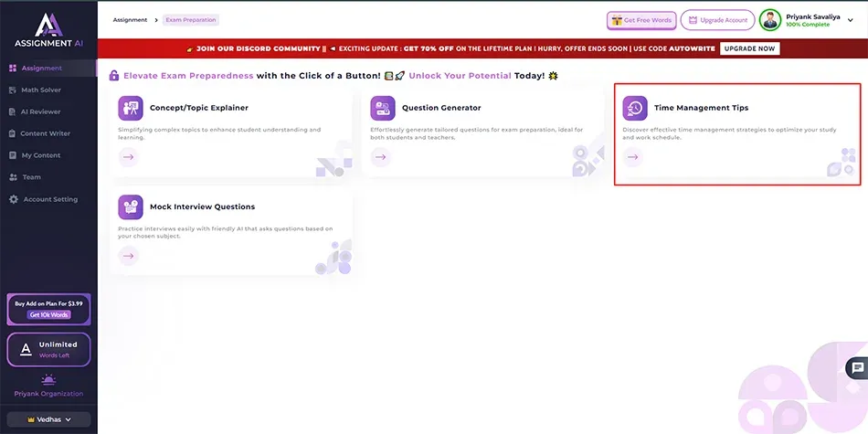Click the Priyank Savaliya profile avatar
Image resolution: width=868 pixels, height=434 pixels.
point(770,20)
